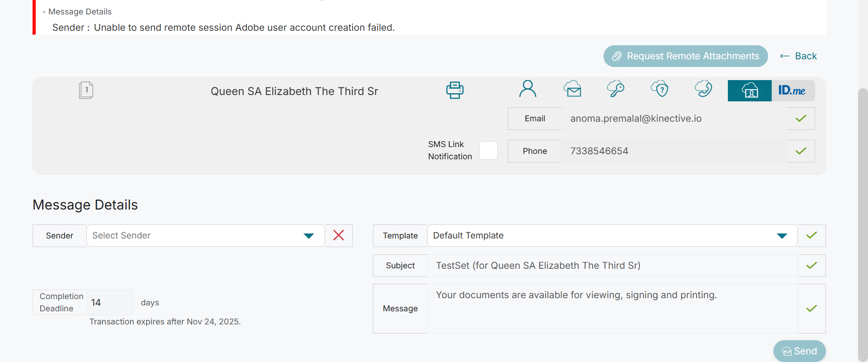Click the document page count icon
The image size is (868, 362).
[x=86, y=90]
